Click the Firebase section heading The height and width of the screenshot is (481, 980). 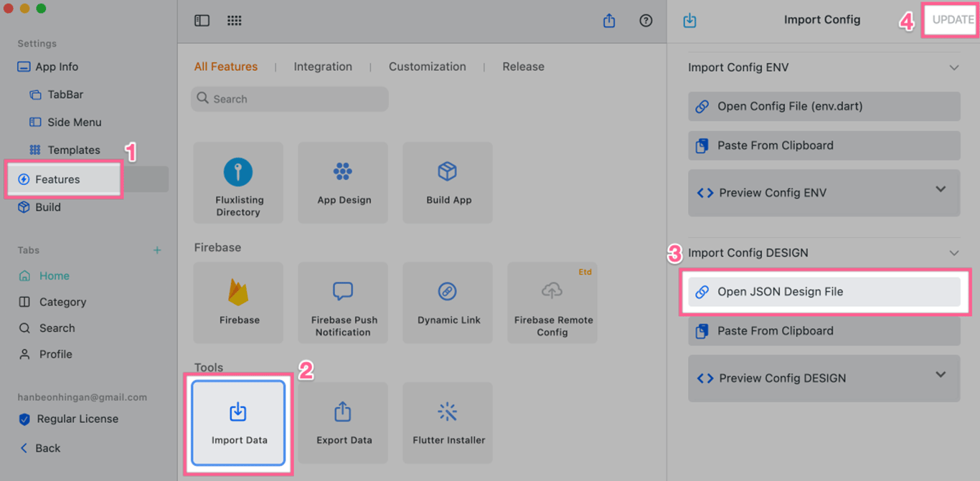[x=217, y=247]
